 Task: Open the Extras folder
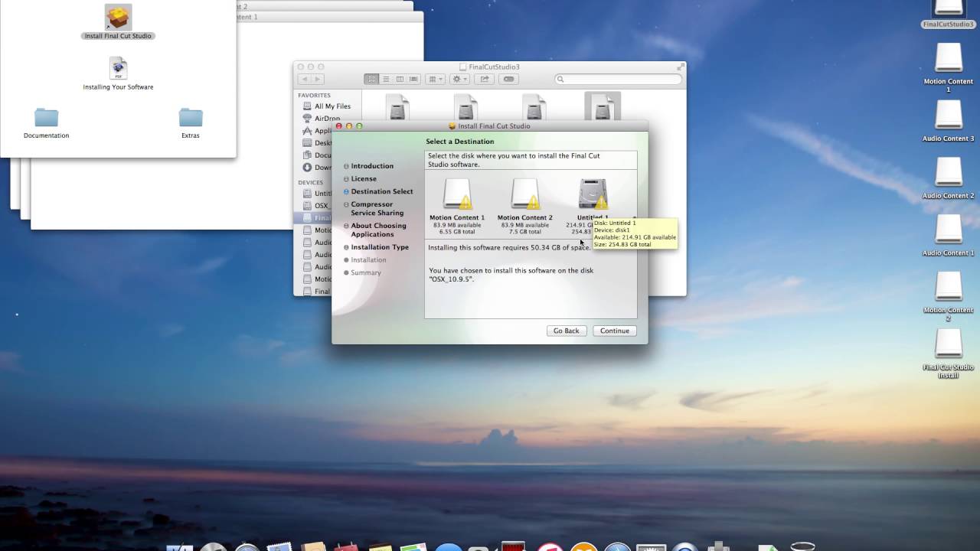coord(191,117)
